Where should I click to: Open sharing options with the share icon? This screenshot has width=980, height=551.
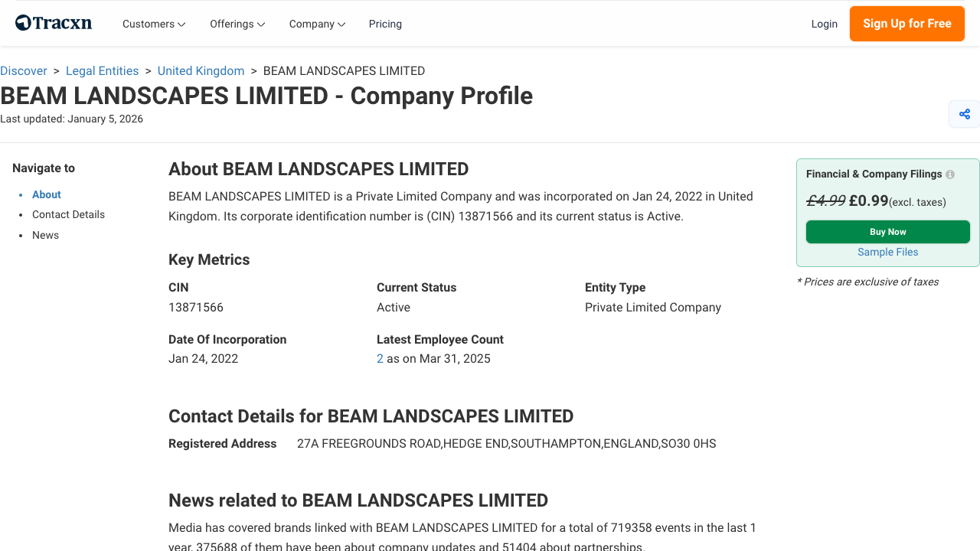(x=964, y=113)
